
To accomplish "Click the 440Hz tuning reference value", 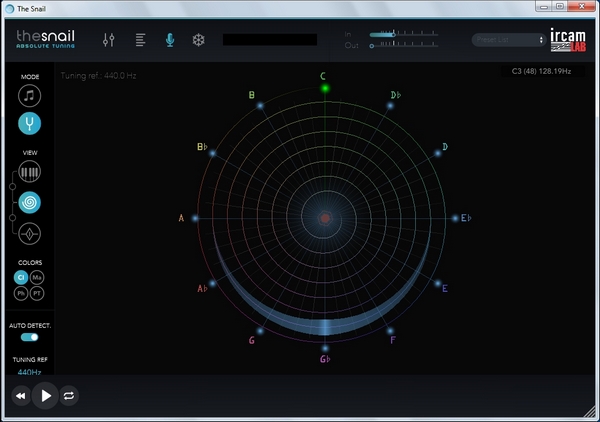I will tap(29, 372).
